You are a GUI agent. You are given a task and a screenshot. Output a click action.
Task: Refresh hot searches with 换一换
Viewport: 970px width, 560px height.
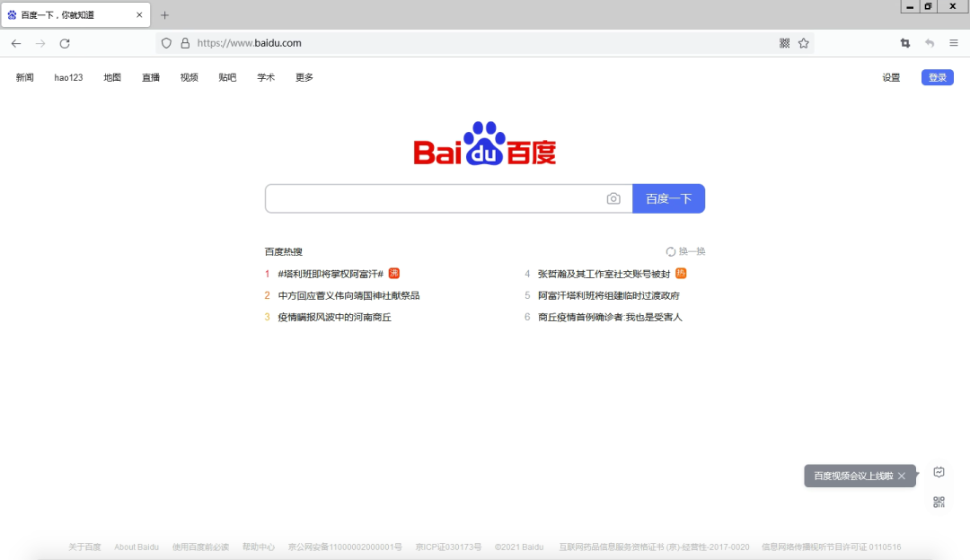tap(685, 251)
